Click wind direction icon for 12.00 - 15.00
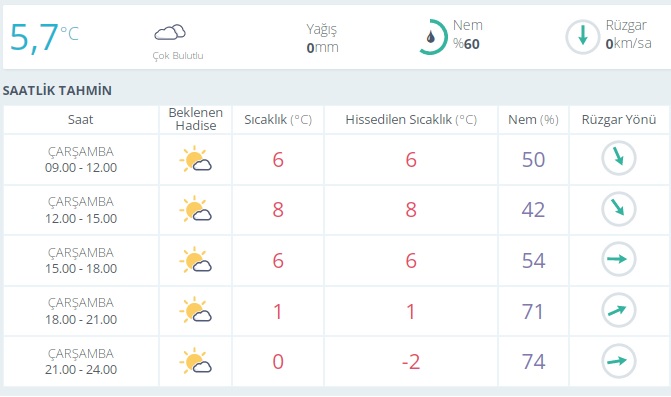 619,209
